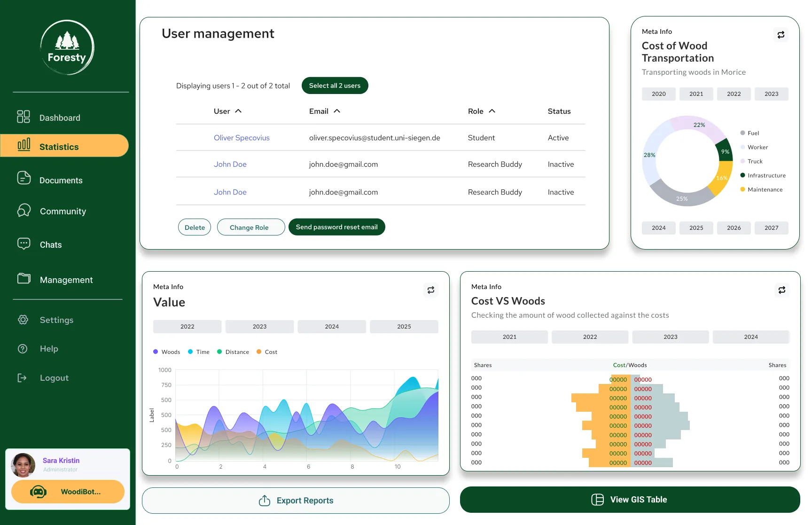
Task: Click the Statistics bar chart icon
Action: tap(23, 145)
